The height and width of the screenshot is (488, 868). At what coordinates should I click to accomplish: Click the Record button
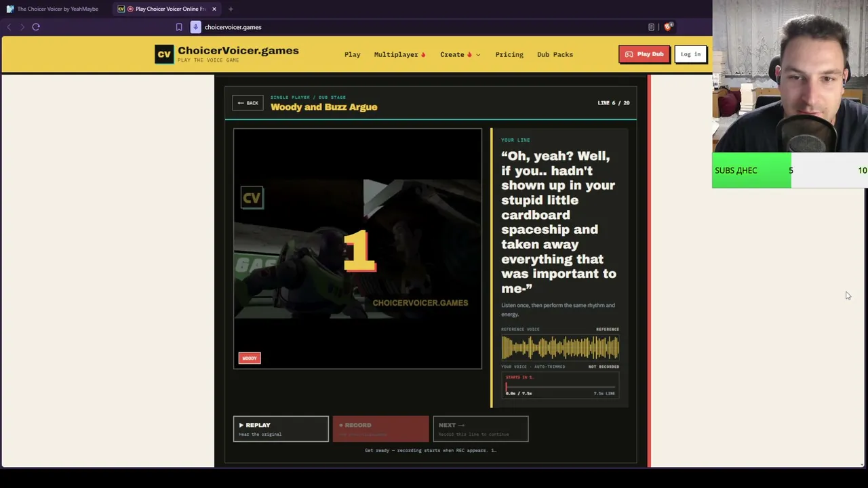tap(380, 429)
